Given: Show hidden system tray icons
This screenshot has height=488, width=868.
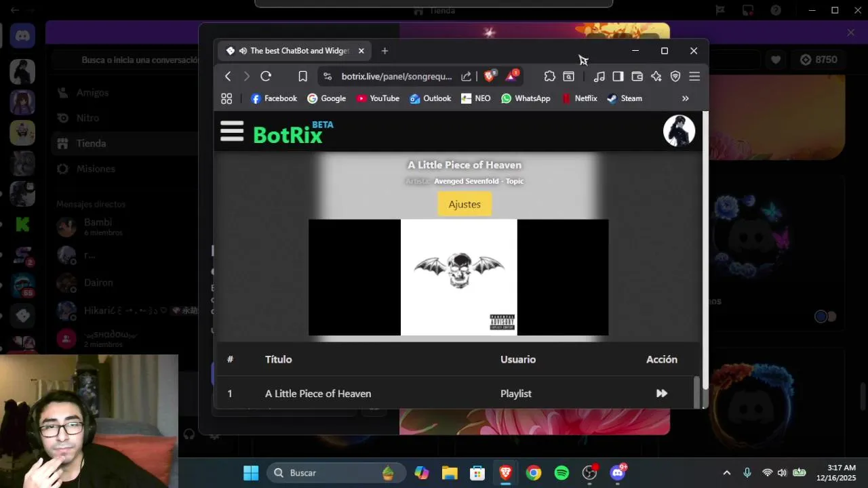Looking at the screenshot, I should click(727, 472).
